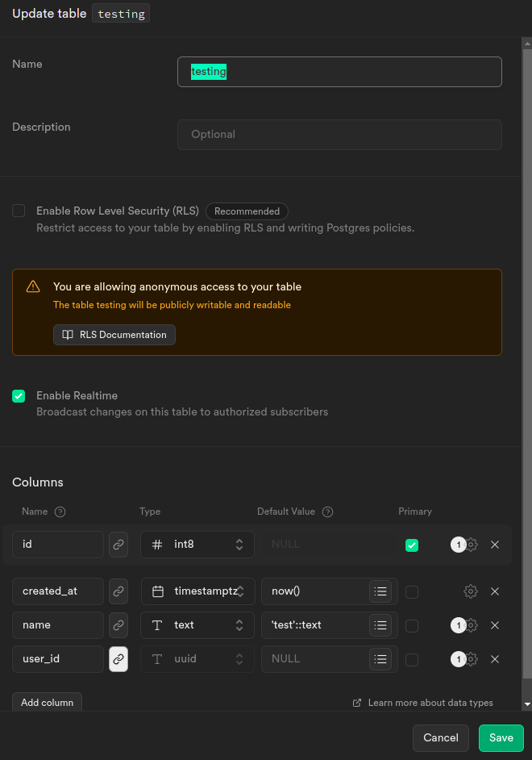Open default value suggestions for created_at
Image resolution: width=532 pixels, height=760 pixels.
(x=381, y=591)
